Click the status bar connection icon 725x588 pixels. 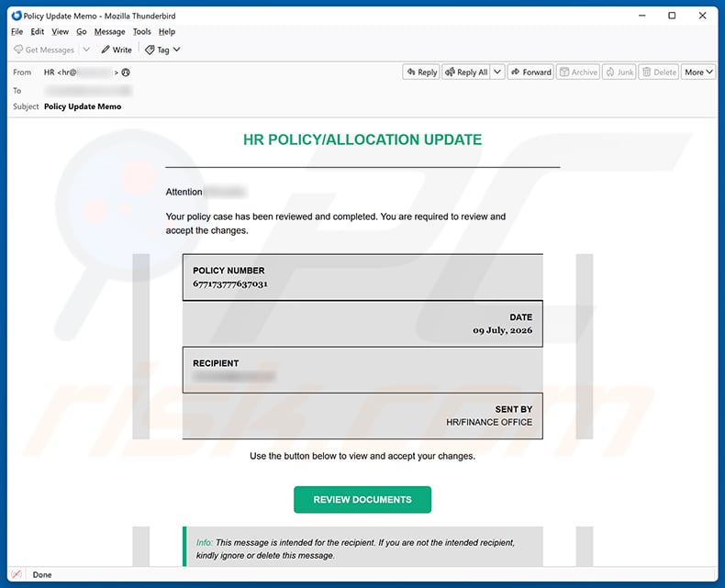click(17, 574)
